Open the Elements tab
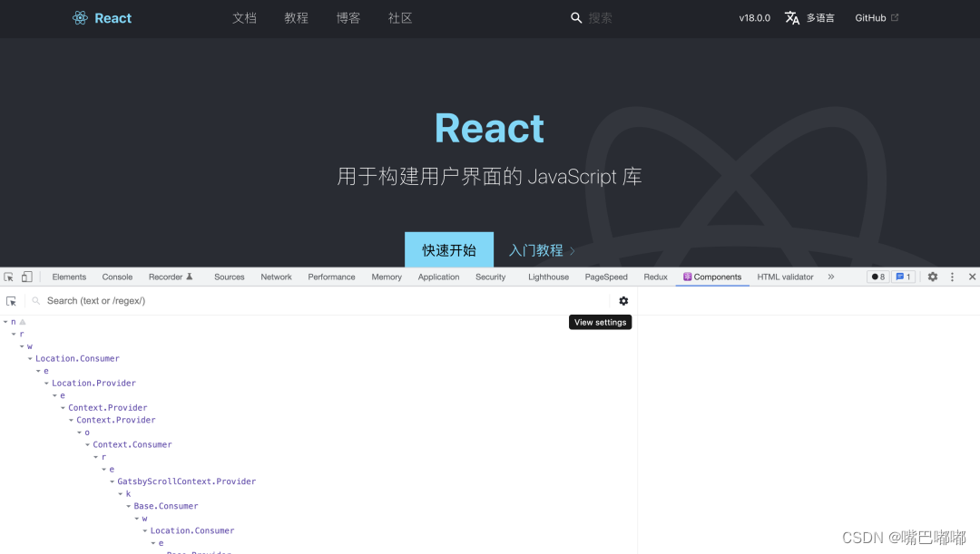980x554 pixels. point(69,277)
